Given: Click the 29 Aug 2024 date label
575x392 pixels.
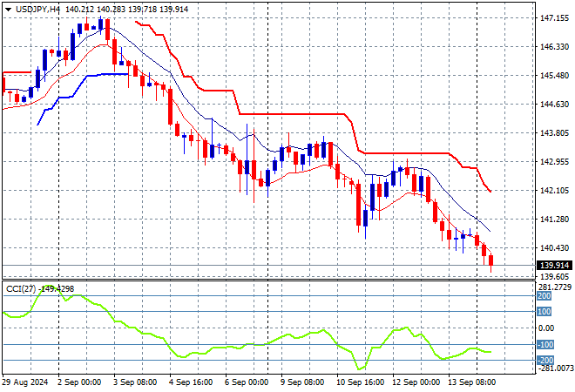Looking at the screenshot, I should pos(25,382).
